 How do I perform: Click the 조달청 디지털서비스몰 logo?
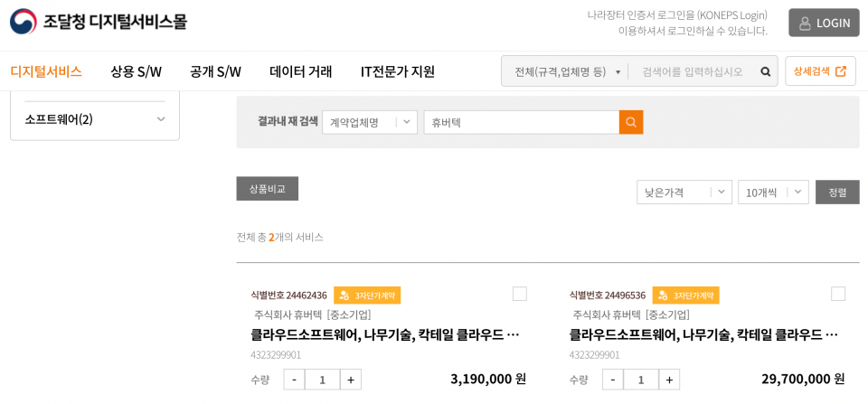tap(99, 22)
